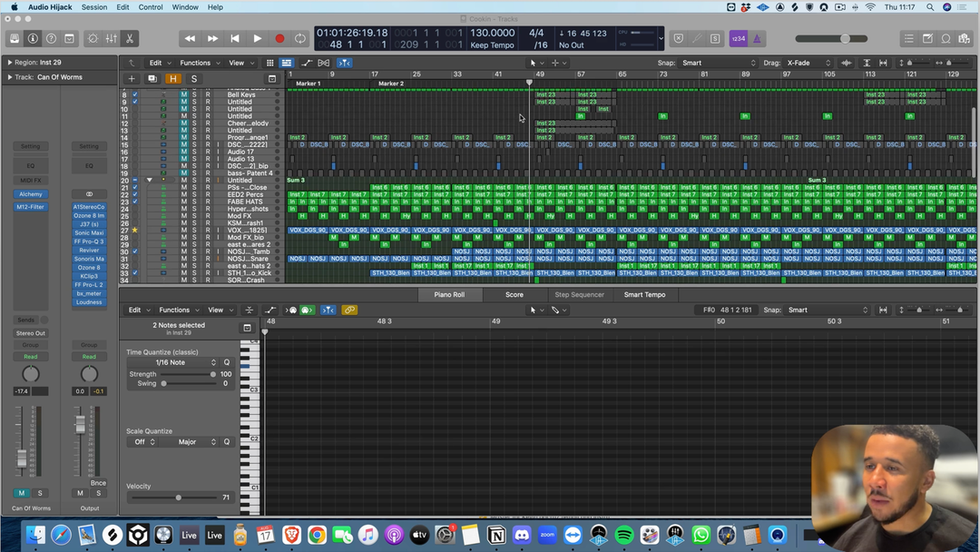Unmute the Can Of Worms channel strip
980x552 pixels.
22,493
